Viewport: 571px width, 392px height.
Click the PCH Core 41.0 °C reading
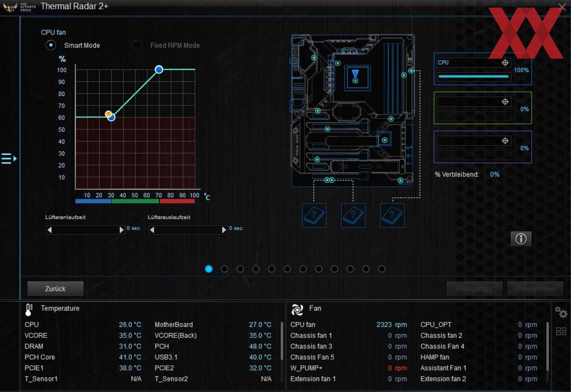(130, 357)
